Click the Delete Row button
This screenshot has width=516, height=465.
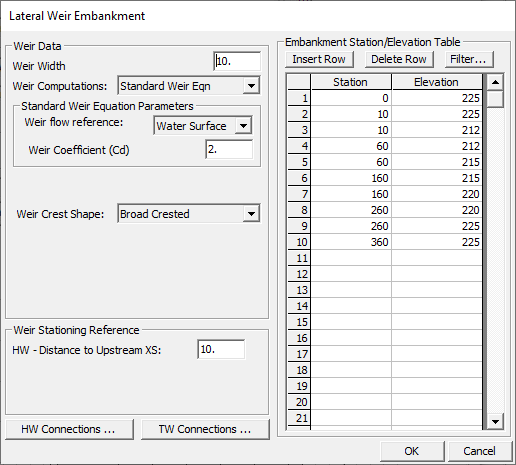(x=399, y=59)
